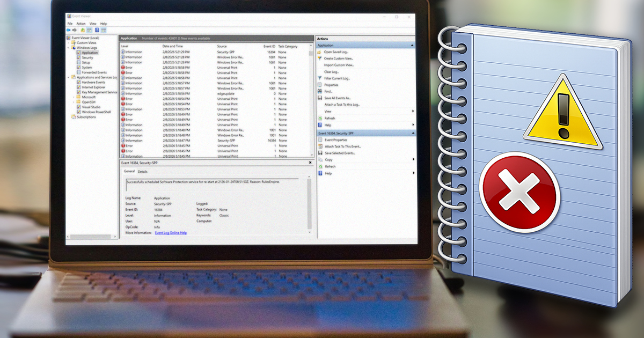
Task: Expand the OpenSSH folder node
Action: [x=74, y=102]
